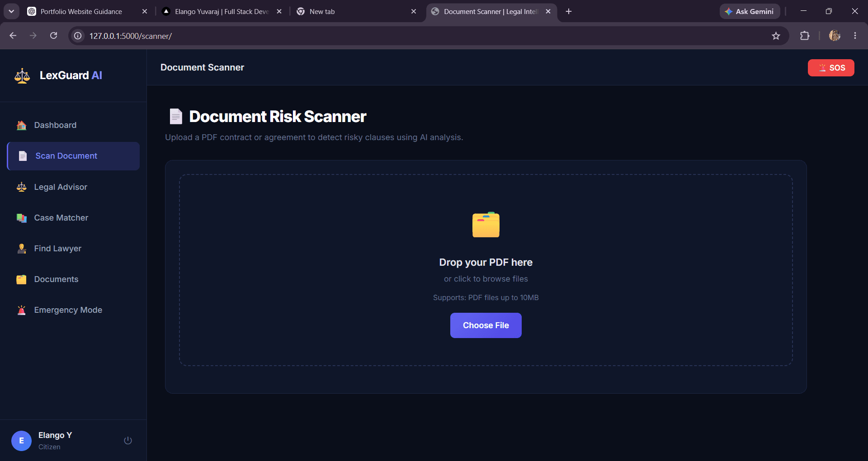Click the Ask Gemini button
Image resolution: width=868 pixels, height=461 pixels.
750,11
